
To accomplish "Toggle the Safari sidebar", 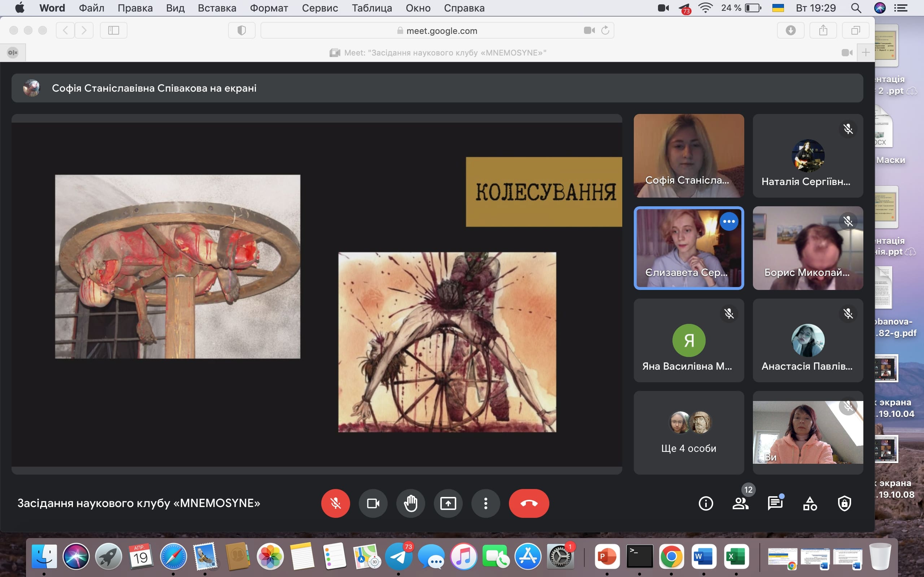I will [x=113, y=30].
